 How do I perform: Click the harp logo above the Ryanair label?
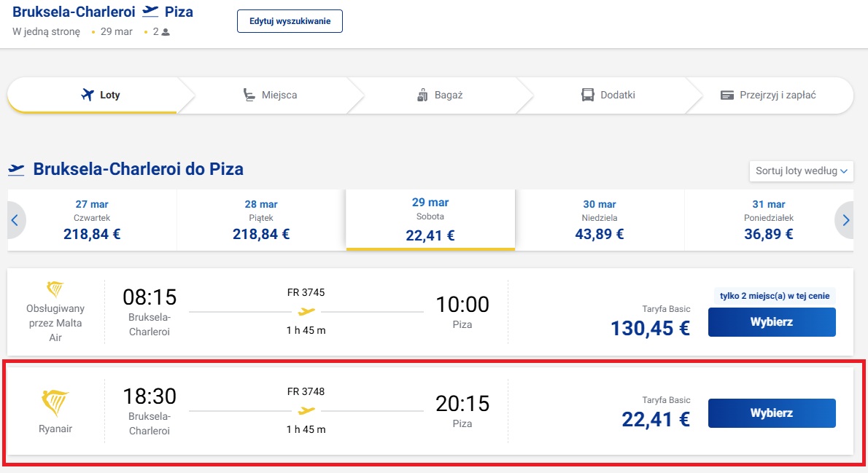[x=55, y=403]
